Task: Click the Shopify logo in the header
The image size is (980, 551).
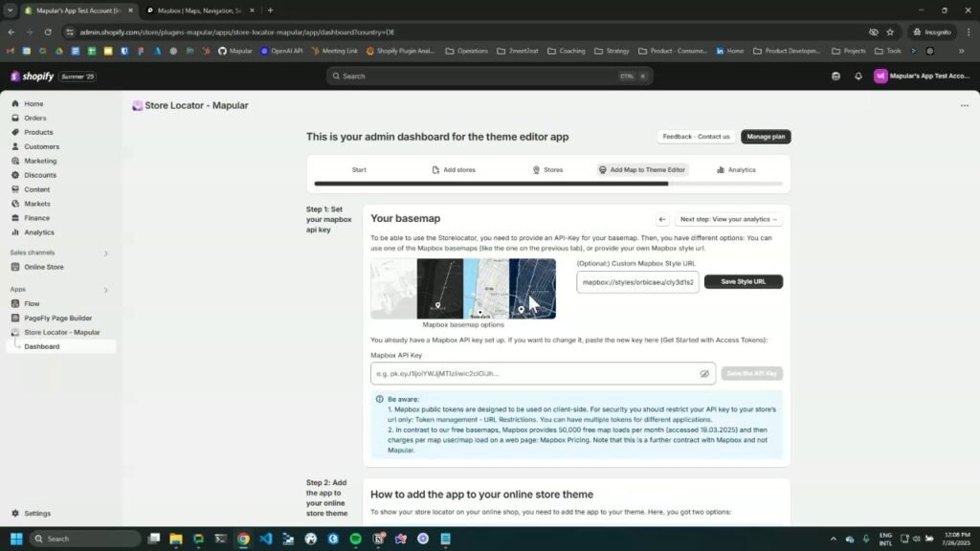Action: (x=33, y=77)
